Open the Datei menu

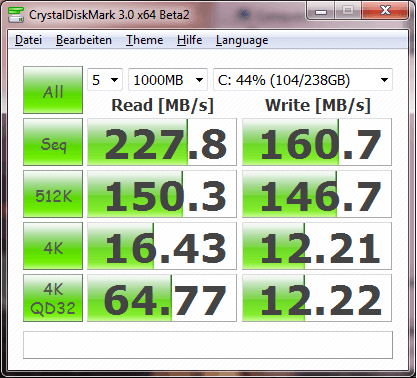pos(28,40)
